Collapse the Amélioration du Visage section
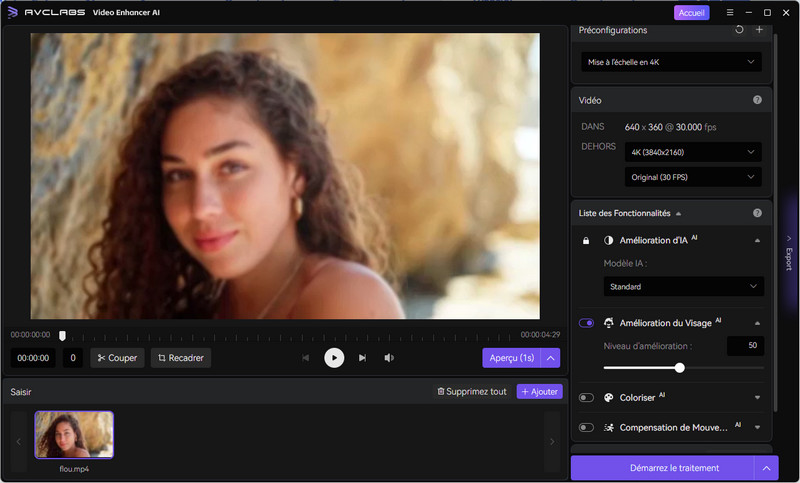Viewport: 800px width, 483px height. (x=757, y=323)
